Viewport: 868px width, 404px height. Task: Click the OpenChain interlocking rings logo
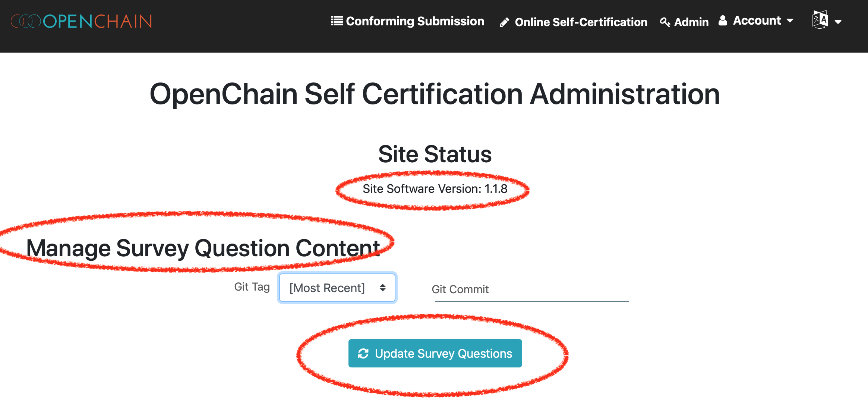pyautogui.click(x=26, y=21)
